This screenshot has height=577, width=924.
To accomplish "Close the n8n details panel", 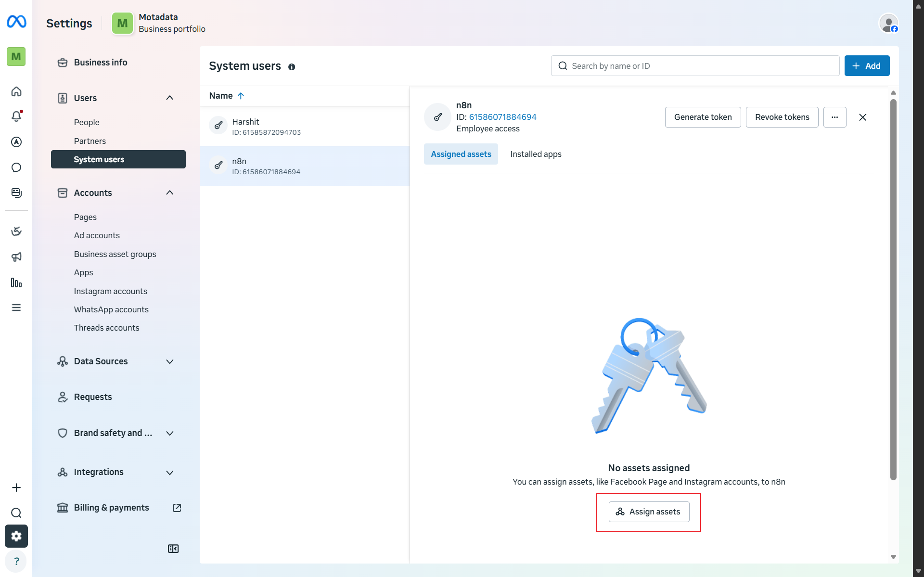I will pos(863,117).
